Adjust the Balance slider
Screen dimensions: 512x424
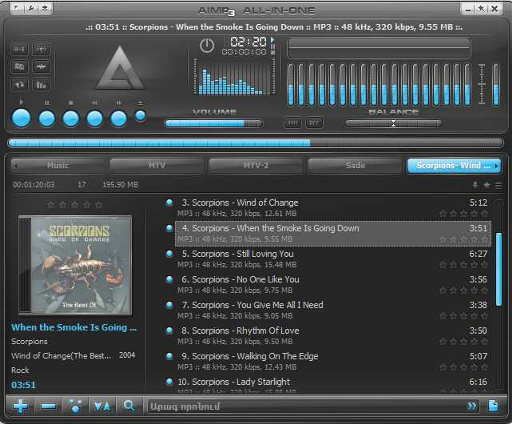(393, 124)
